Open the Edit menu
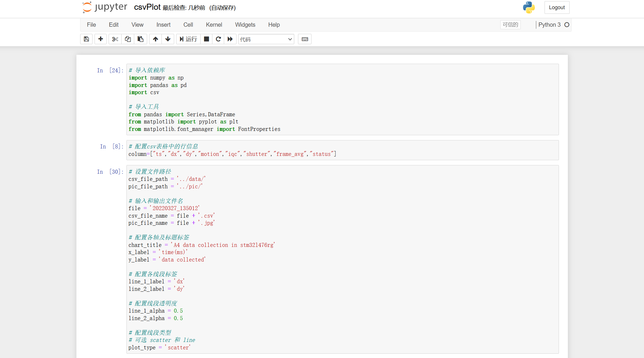This screenshot has height=358, width=644. pyautogui.click(x=114, y=25)
